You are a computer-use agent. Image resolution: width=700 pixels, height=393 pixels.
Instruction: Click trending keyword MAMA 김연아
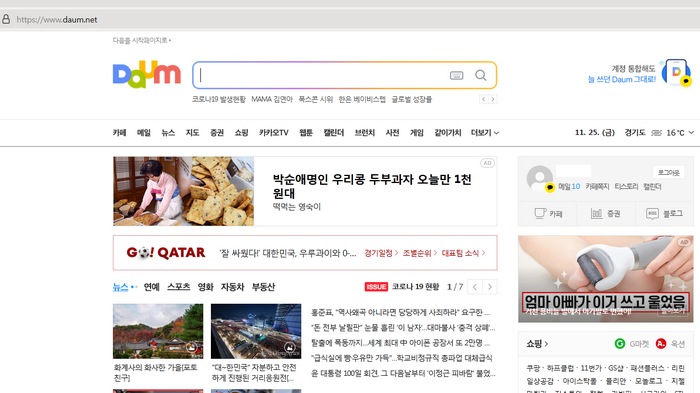pos(272,99)
